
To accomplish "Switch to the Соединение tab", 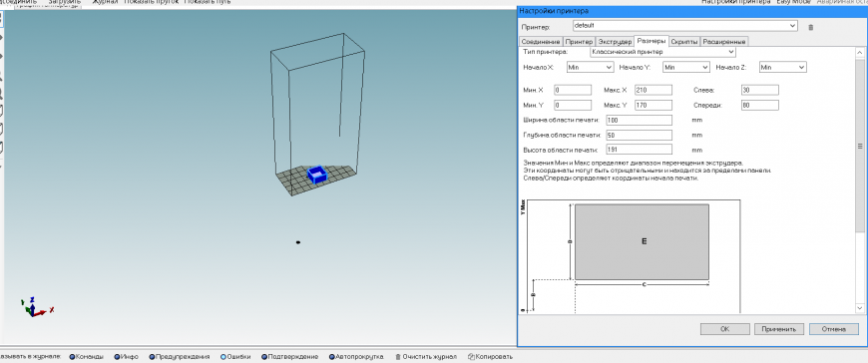I will pos(541,42).
